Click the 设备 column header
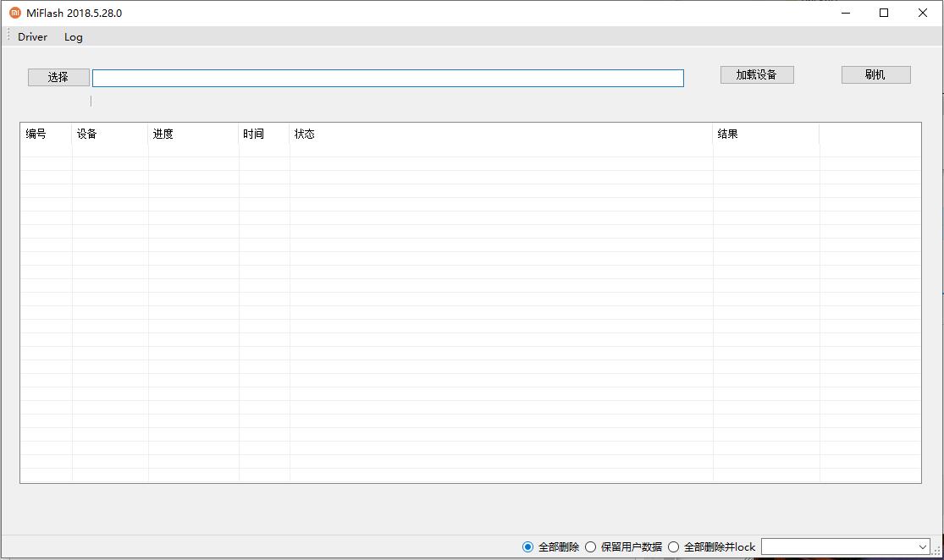Viewport: 944px width, 560px height. (110, 134)
